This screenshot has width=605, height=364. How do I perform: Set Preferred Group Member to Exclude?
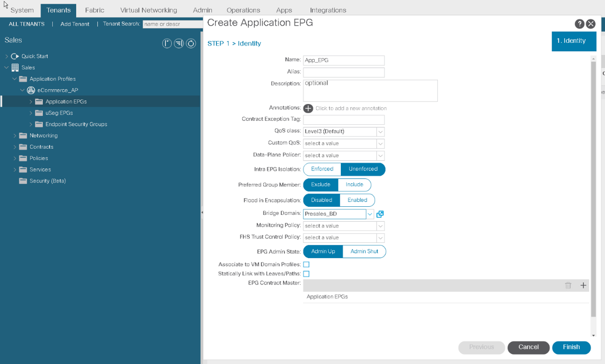(x=321, y=185)
